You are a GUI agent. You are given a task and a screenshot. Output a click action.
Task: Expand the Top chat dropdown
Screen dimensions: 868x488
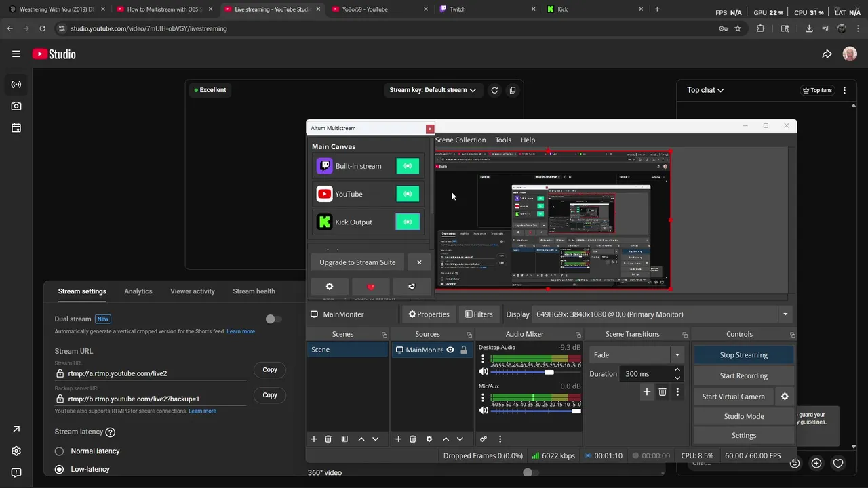tap(705, 90)
